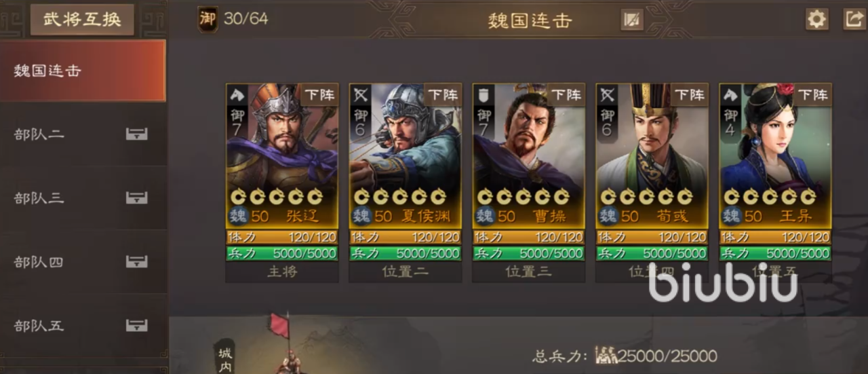This screenshot has width=868, height=374.
Task: Remove 荀彧 with the 下阵 button
Action: point(690,95)
